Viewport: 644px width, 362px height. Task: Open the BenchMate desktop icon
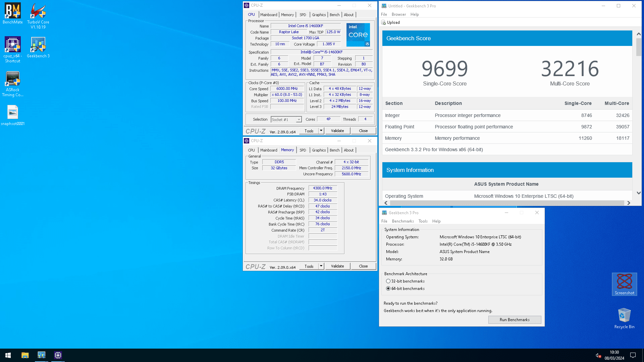[13, 13]
